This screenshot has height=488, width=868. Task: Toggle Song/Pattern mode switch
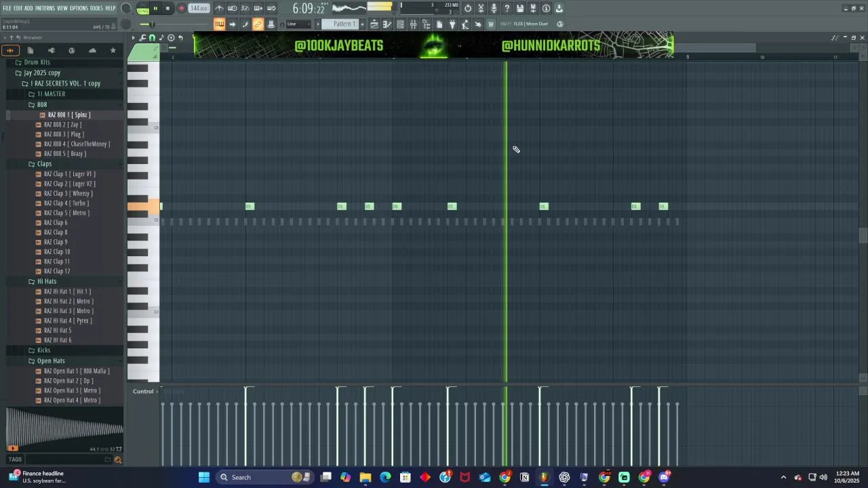pos(142,8)
